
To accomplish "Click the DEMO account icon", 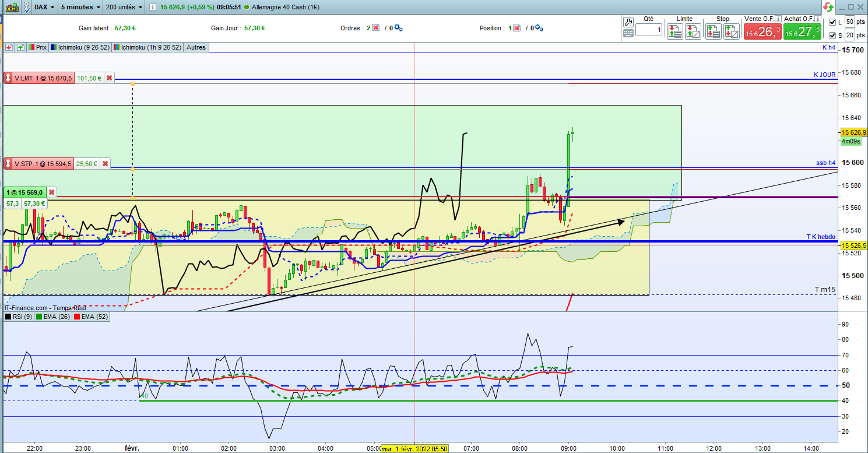I will coord(12,7).
